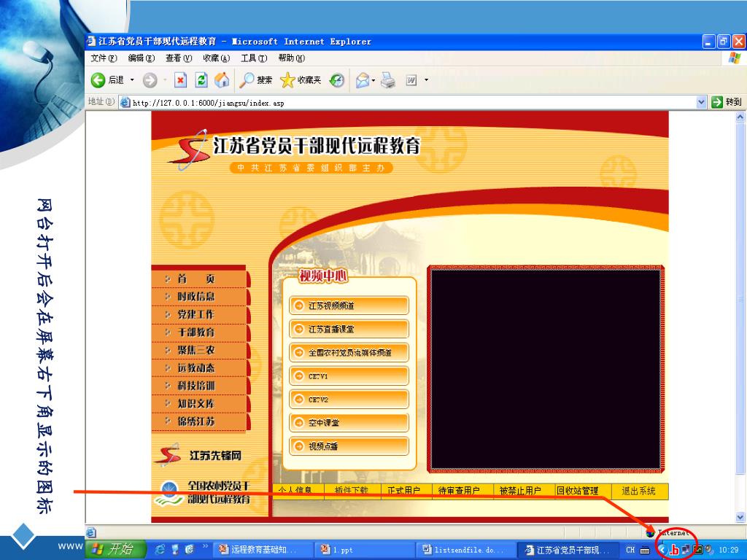Open the 文件(F) menu
747x560 pixels.
pos(104,58)
